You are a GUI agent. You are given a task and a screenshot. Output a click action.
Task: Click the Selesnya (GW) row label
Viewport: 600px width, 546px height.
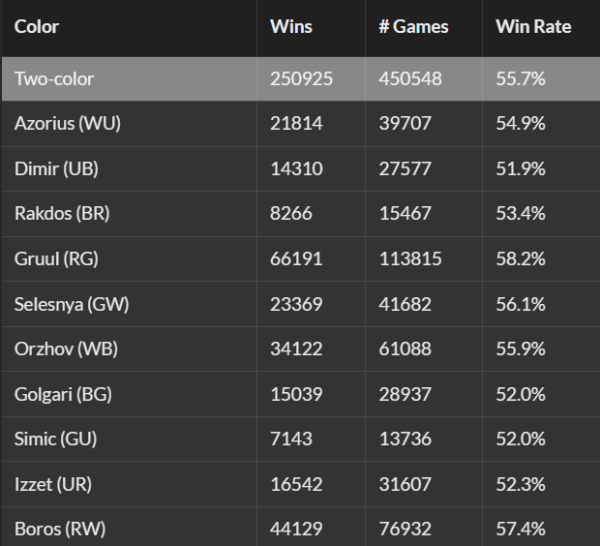click(71, 304)
